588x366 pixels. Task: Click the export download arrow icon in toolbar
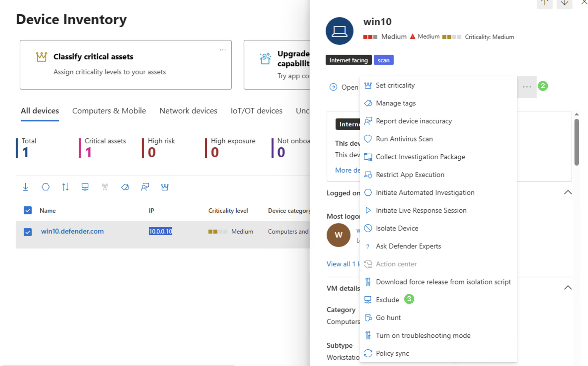25,187
